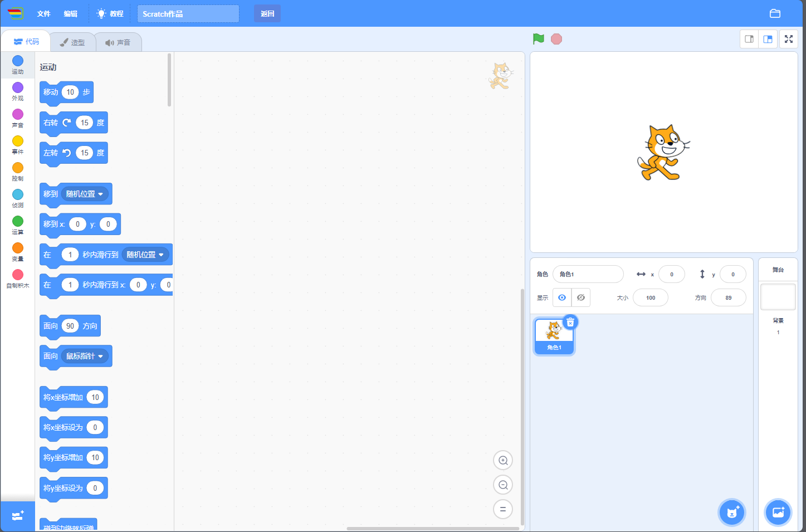This screenshot has width=806, height=532.
Task: Open the choose sprite cat button
Action: coord(732,513)
